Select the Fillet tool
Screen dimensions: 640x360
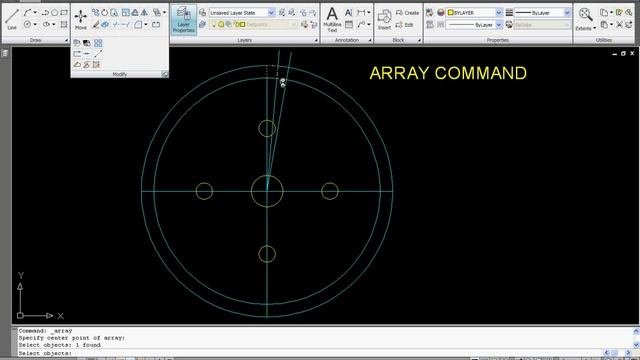coord(138,24)
